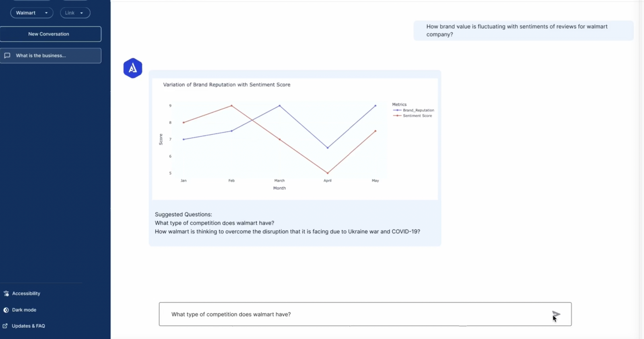Click the hexagonal assistant avatar icon
644x339 pixels.
[x=133, y=68]
